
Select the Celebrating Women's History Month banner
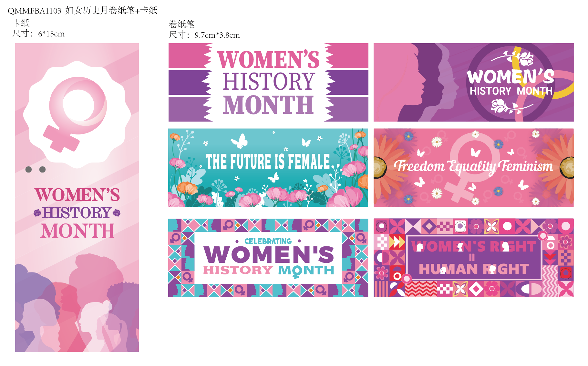[x=268, y=258]
